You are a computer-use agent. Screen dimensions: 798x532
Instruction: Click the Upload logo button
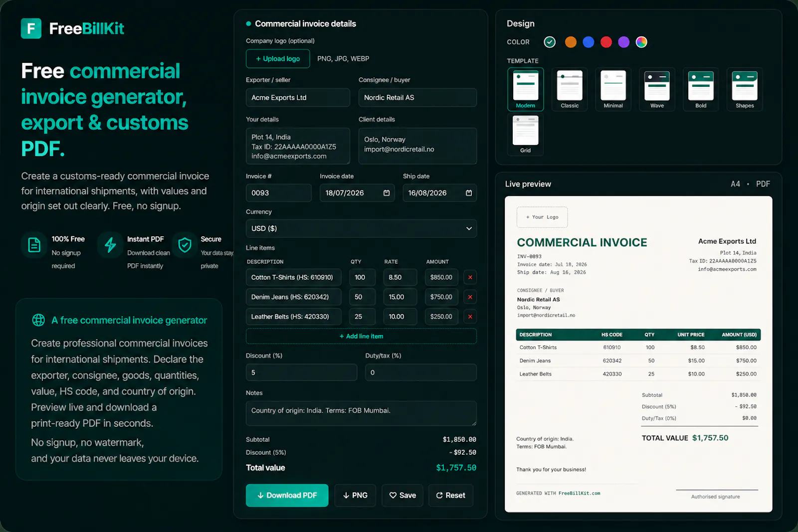click(x=278, y=59)
